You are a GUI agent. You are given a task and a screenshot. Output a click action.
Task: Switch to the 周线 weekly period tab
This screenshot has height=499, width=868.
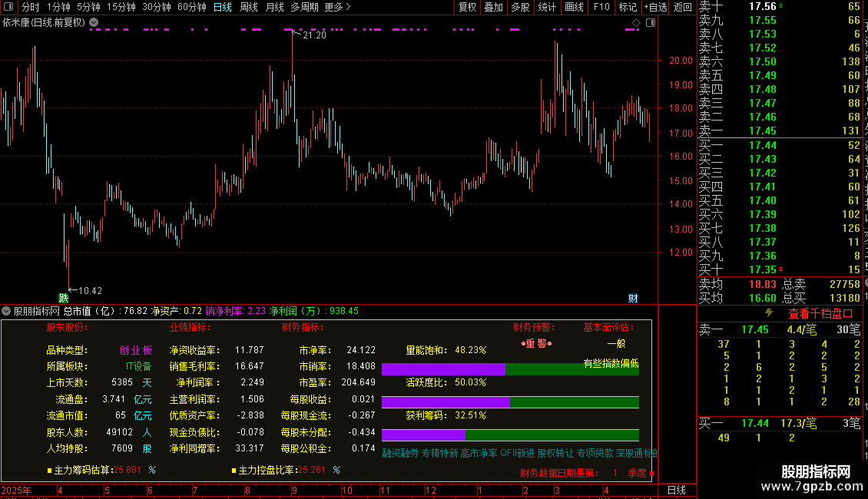[249, 7]
